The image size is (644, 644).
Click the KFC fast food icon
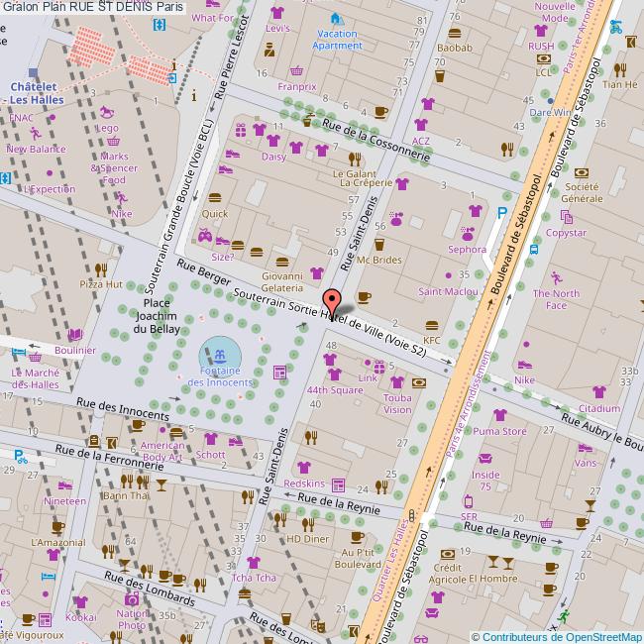[x=432, y=325]
